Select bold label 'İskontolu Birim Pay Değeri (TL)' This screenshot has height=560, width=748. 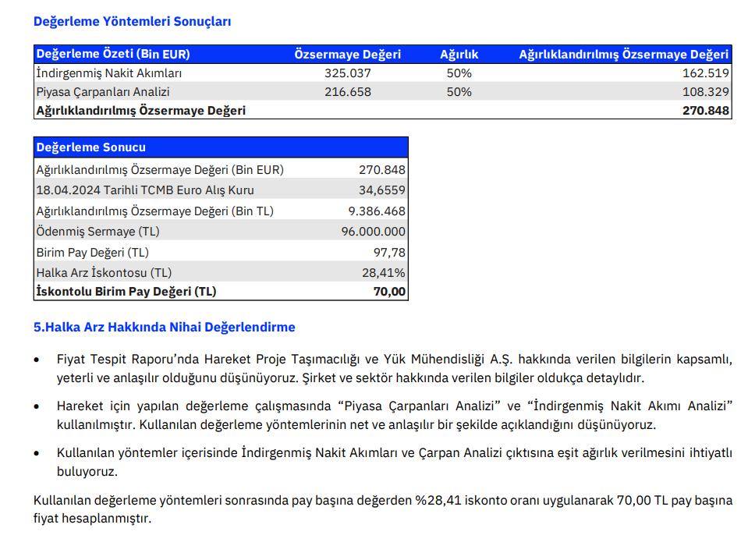coord(126,291)
